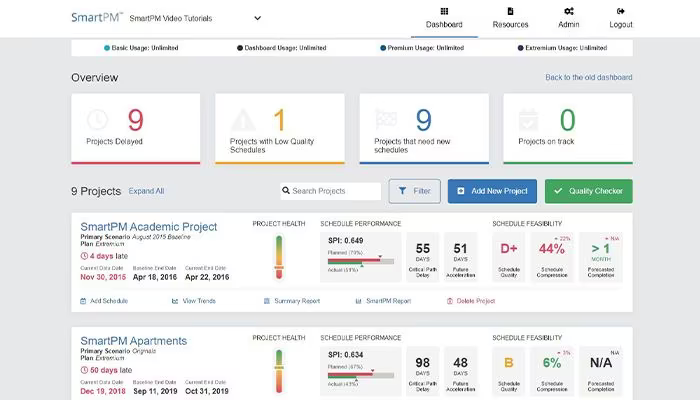This screenshot has height=400, width=700.
Task: Click Apartments project health gauge
Action: pos(279,371)
